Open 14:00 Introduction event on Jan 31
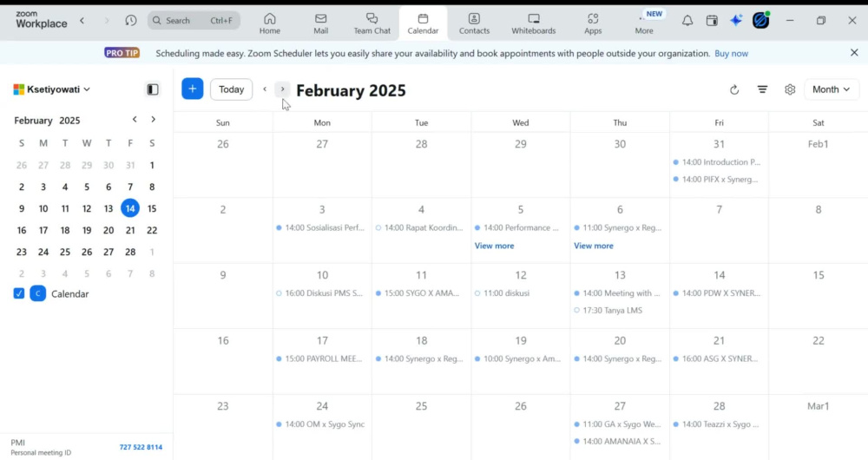The height and width of the screenshot is (460, 868). (718, 162)
